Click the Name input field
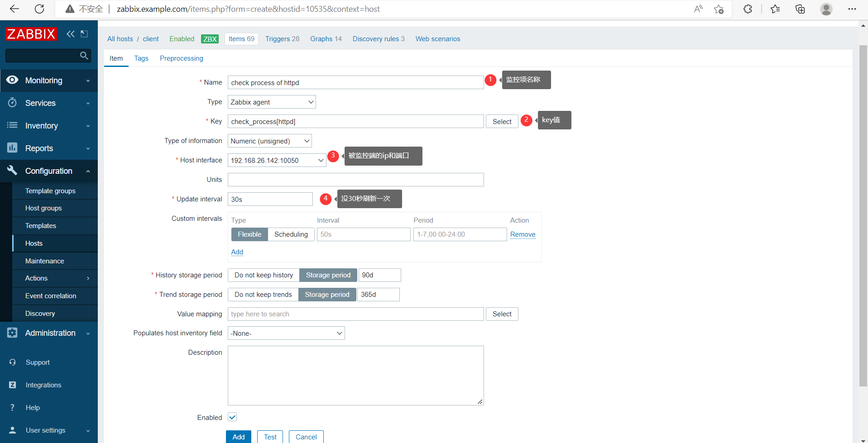Image resolution: width=868 pixels, height=443 pixels. pyautogui.click(x=356, y=82)
